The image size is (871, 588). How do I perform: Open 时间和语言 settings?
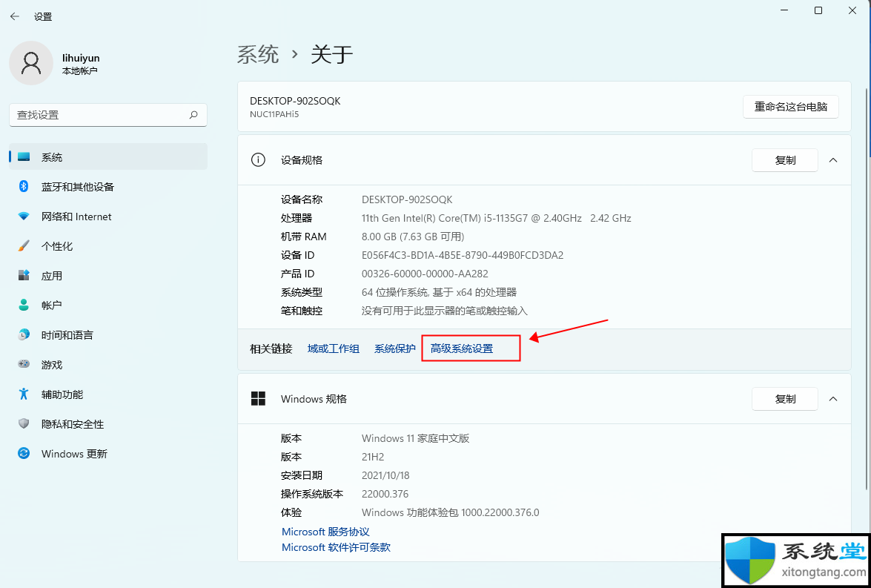pos(108,335)
